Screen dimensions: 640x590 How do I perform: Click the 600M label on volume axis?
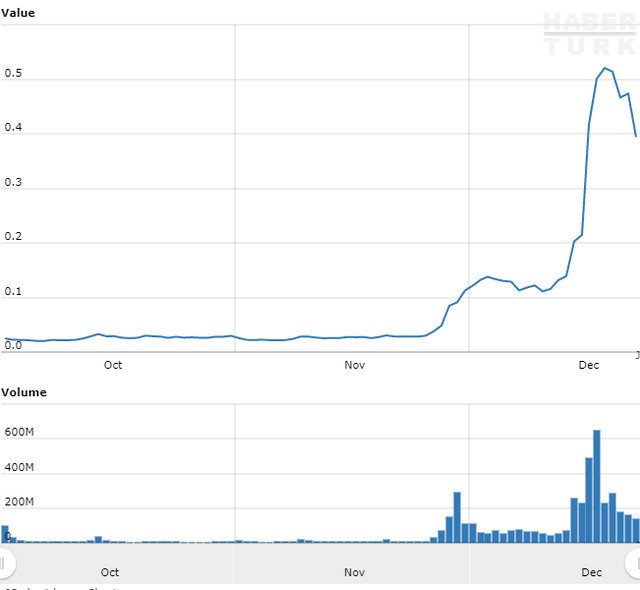20,432
